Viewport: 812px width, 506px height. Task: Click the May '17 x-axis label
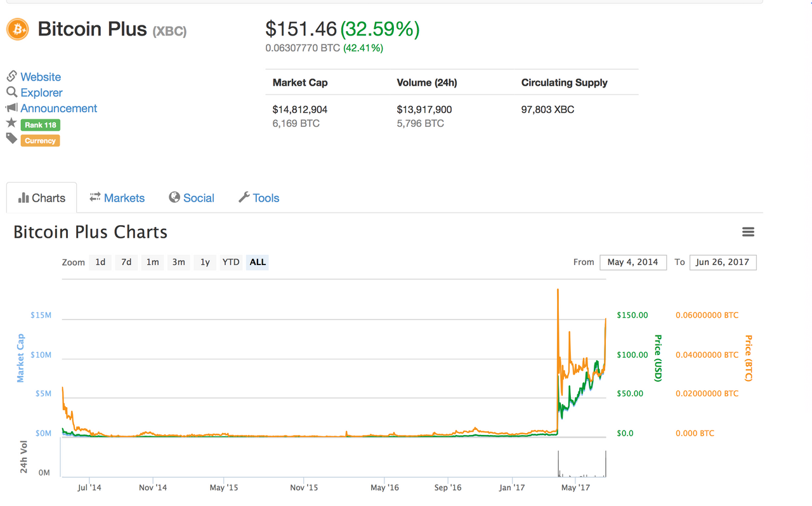click(x=575, y=488)
